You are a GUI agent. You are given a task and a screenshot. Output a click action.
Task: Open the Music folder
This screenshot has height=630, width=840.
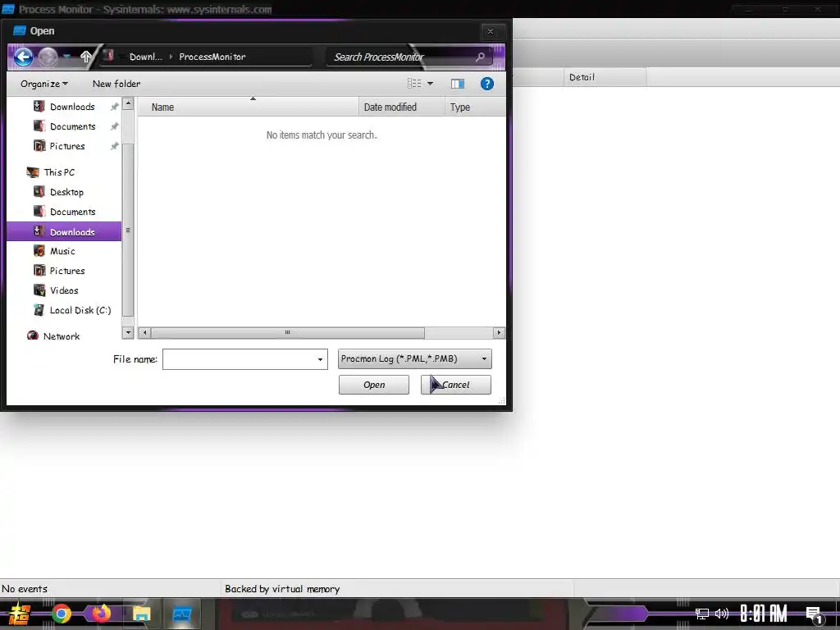(62, 251)
